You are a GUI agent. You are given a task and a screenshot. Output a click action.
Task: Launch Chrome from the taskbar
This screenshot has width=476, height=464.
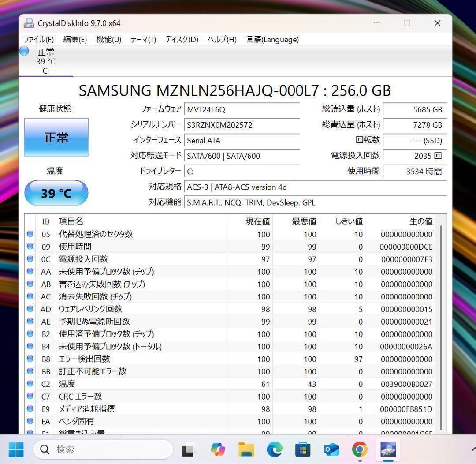coord(360,449)
